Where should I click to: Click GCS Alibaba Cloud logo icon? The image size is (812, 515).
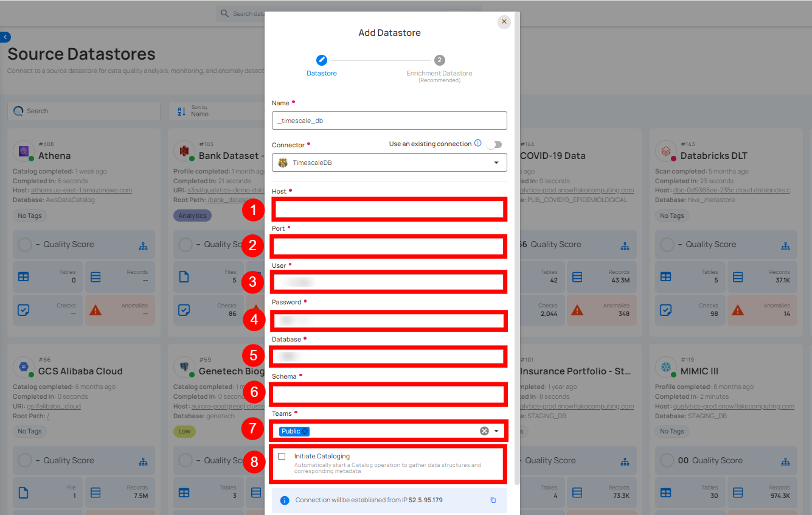tap(24, 366)
